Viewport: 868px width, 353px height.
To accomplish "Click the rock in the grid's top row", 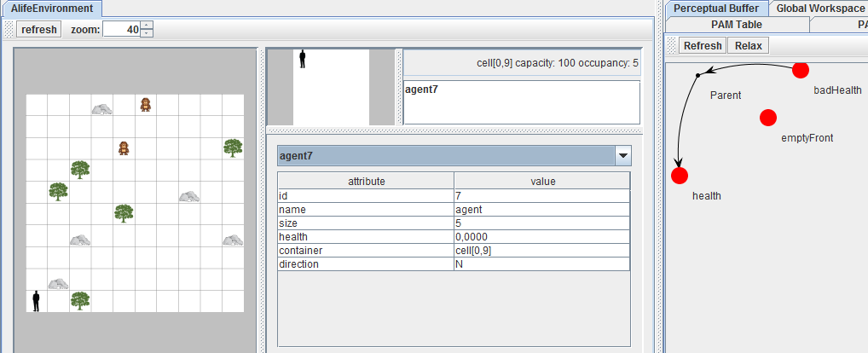I will coord(101,109).
